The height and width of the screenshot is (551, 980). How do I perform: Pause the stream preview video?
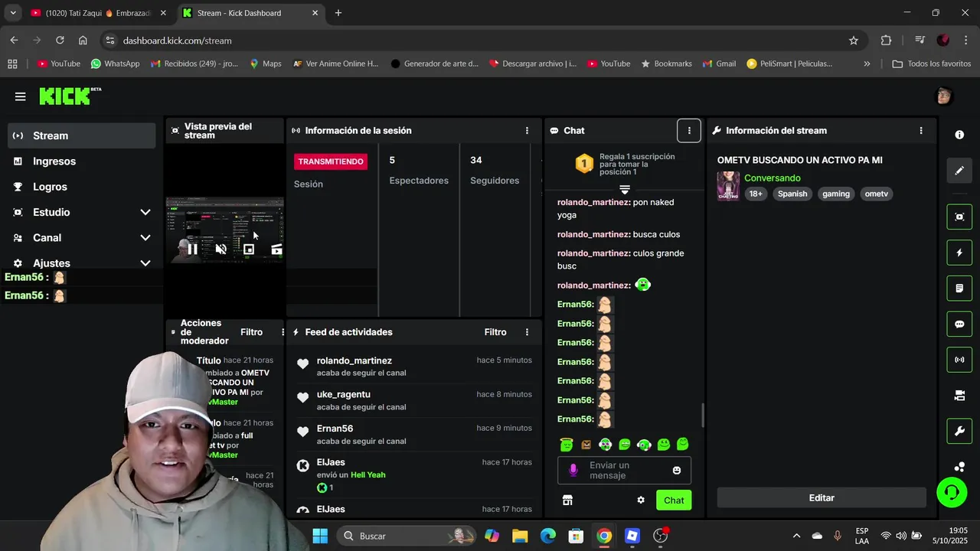[192, 249]
